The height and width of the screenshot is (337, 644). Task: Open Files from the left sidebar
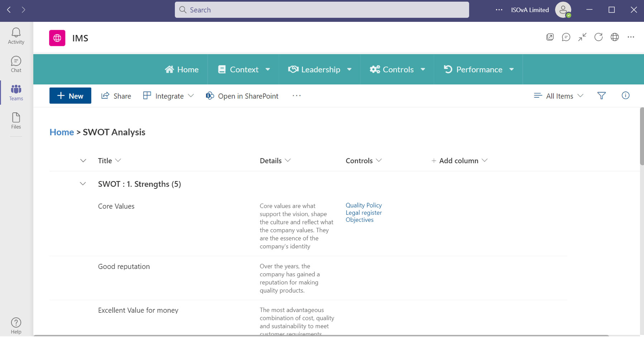(16, 121)
